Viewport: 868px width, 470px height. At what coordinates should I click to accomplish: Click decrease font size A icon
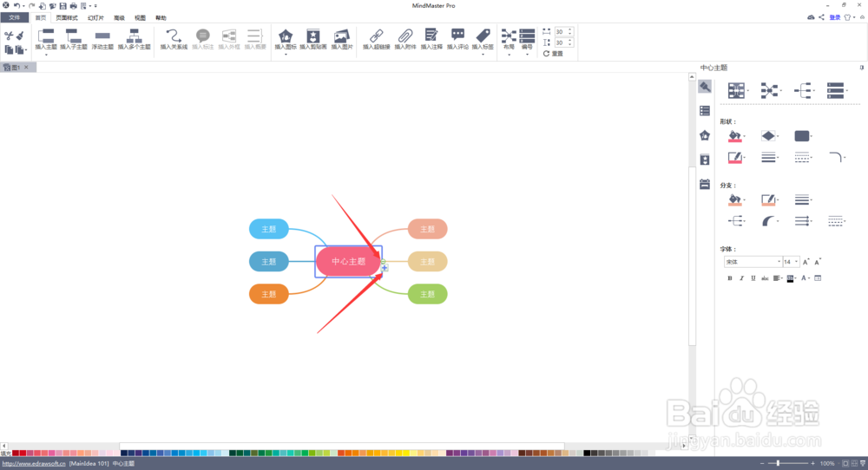[818, 262]
